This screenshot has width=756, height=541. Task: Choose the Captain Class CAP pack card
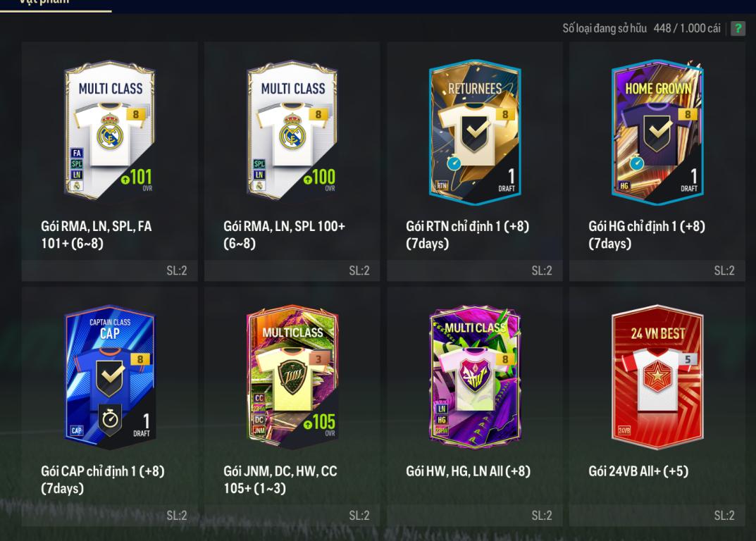tap(110, 376)
